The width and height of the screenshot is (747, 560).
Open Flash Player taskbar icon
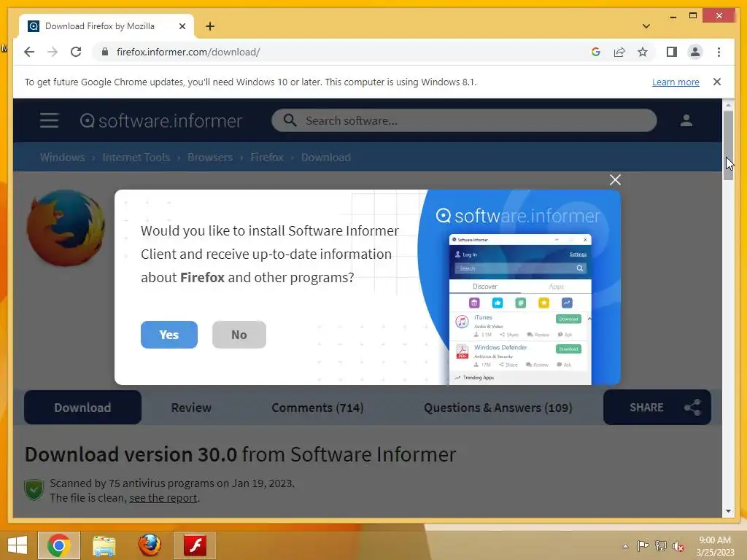tap(195, 545)
